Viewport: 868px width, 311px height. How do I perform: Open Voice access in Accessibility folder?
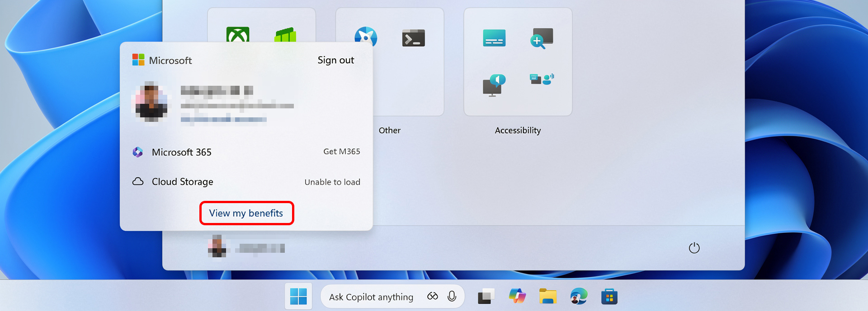click(x=542, y=79)
